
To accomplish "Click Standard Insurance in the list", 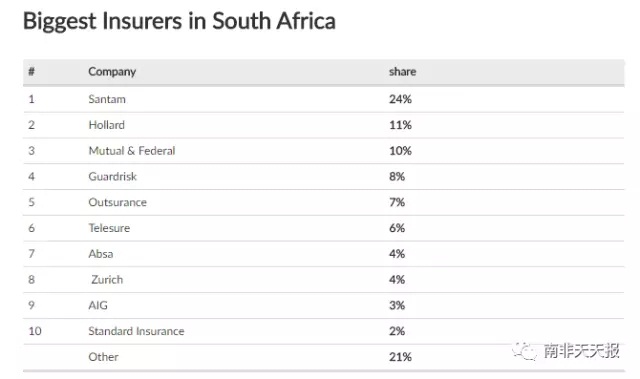I will pos(136,331).
